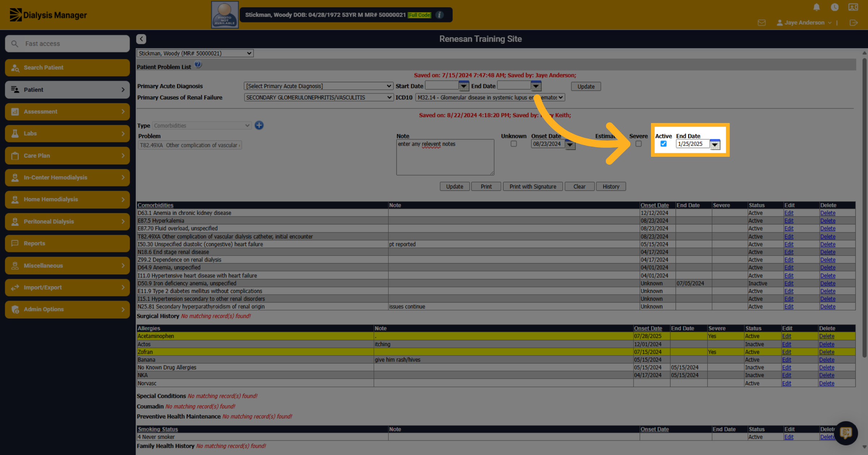Click the Note text area
Screen dimensions: 868x455
pos(445,157)
